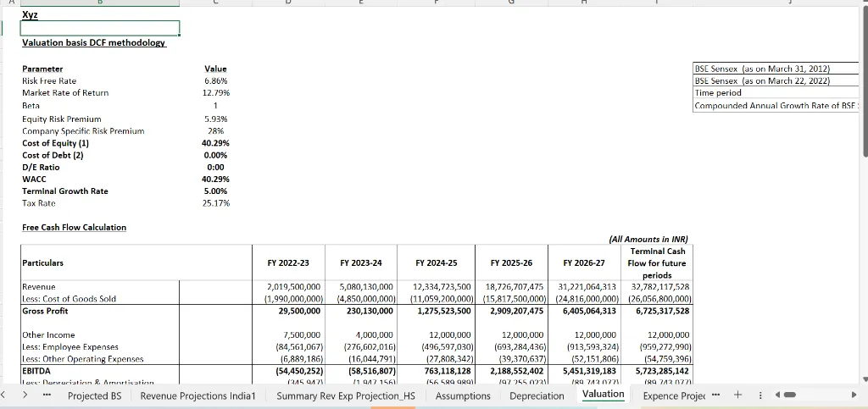
Task: Select the Assumptions sheet tab
Action: (x=463, y=395)
